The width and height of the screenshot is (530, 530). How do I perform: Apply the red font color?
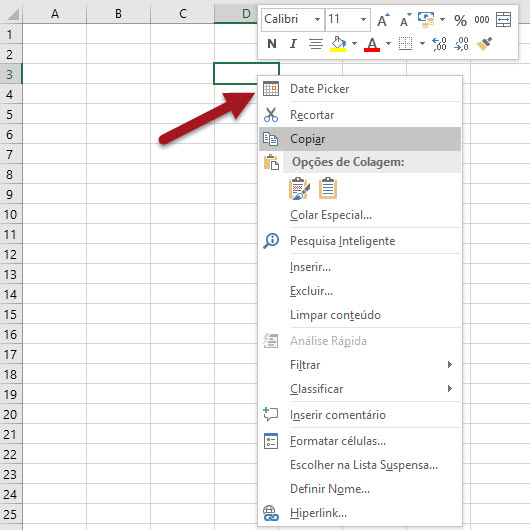372,44
